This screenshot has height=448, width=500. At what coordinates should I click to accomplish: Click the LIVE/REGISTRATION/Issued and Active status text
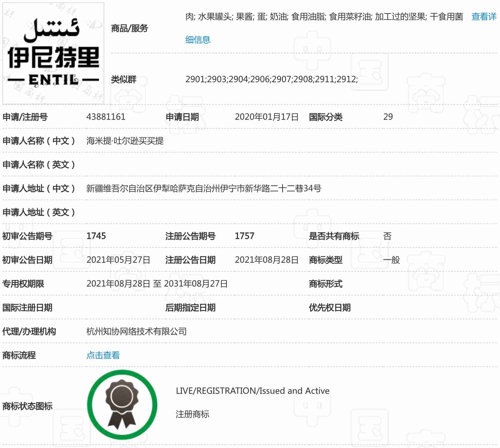click(x=252, y=391)
